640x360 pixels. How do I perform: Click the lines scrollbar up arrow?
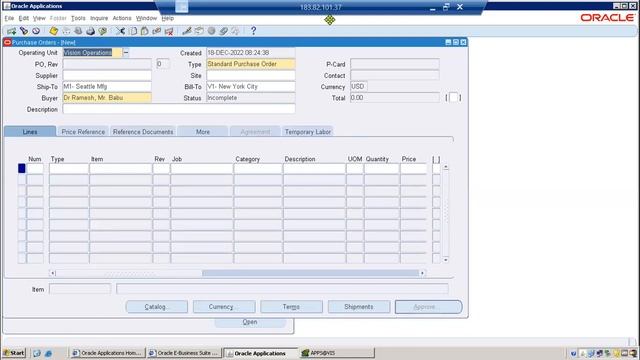pos(446,167)
